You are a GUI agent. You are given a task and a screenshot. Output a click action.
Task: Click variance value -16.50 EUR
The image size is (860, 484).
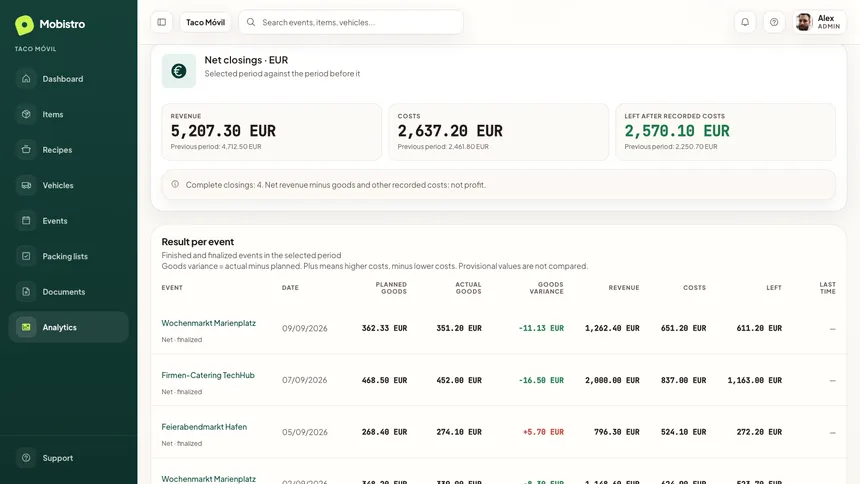(x=541, y=380)
